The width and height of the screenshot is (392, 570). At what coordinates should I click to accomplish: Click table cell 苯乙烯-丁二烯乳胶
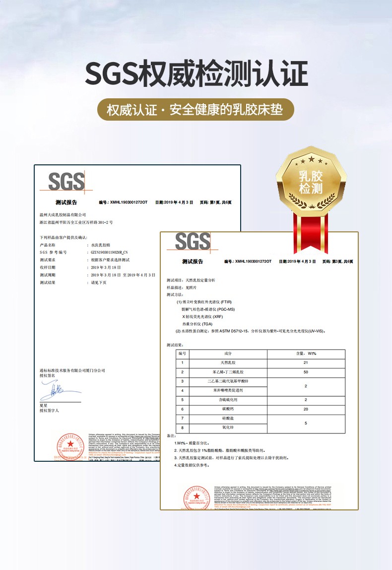[x=228, y=372]
